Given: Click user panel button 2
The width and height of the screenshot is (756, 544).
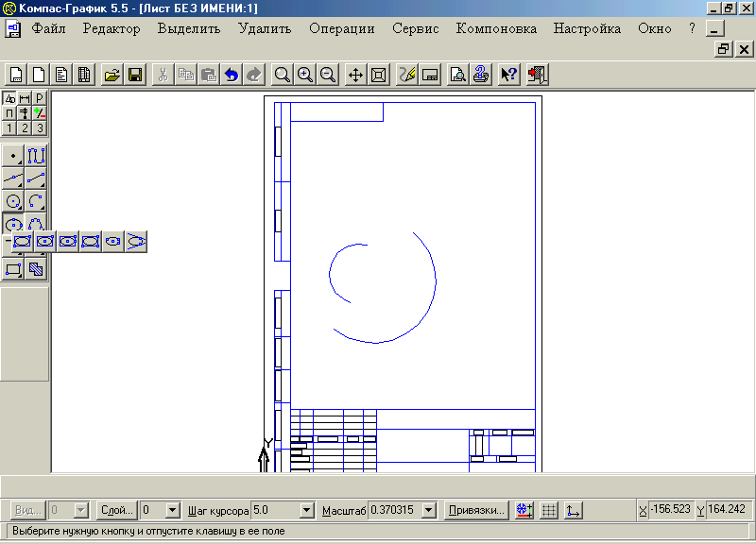Looking at the screenshot, I should (x=25, y=128).
